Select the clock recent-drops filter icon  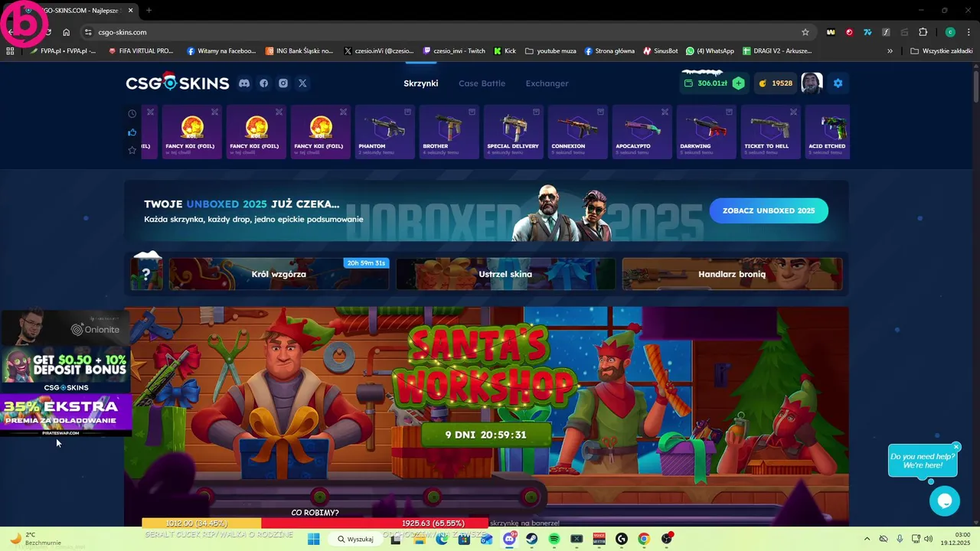click(x=132, y=113)
